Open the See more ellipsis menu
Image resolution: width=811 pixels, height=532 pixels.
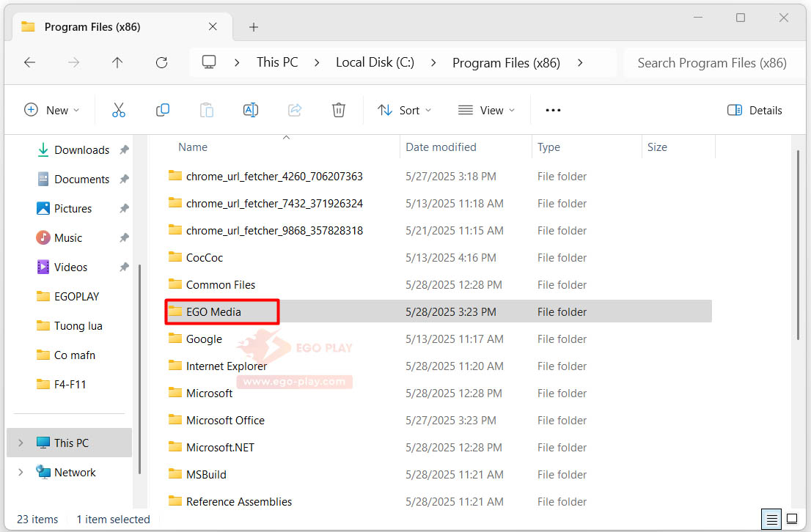pos(553,110)
